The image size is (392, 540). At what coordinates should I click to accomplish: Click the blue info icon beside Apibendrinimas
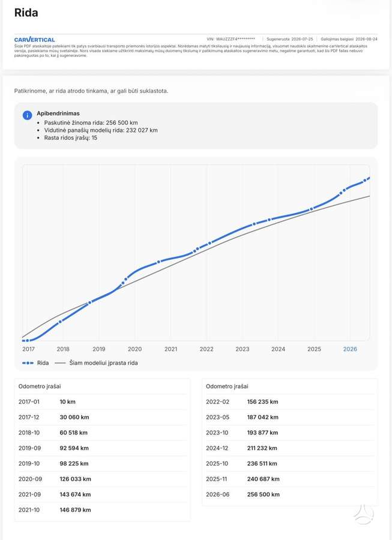click(x=27, y=115)
